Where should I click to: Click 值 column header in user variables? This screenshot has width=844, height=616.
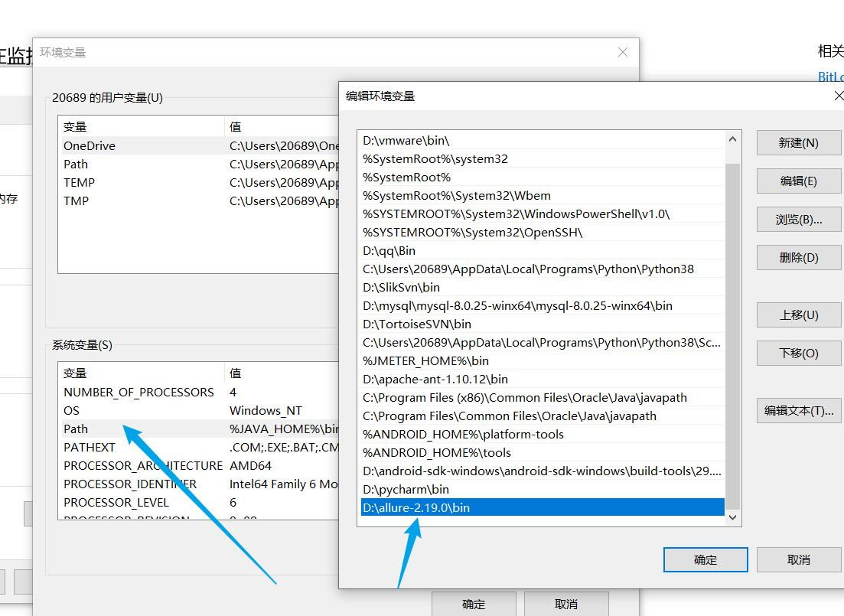tap(282, 126)
